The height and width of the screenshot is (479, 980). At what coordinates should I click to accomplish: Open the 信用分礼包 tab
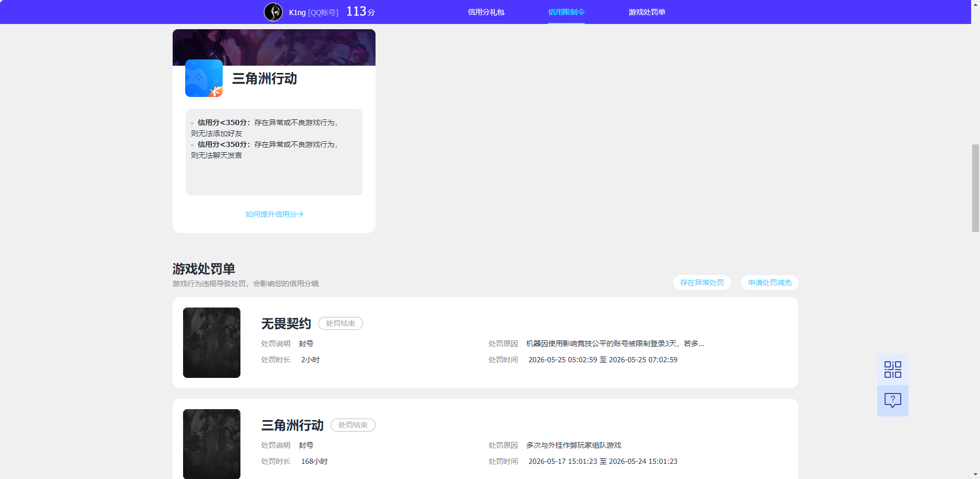coord(486,12)
